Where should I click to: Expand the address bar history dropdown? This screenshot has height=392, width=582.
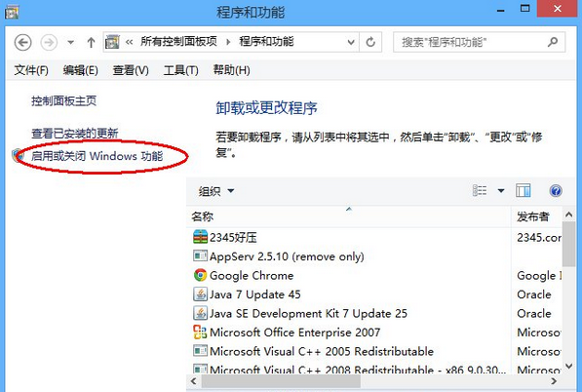(x=351, y=42)
